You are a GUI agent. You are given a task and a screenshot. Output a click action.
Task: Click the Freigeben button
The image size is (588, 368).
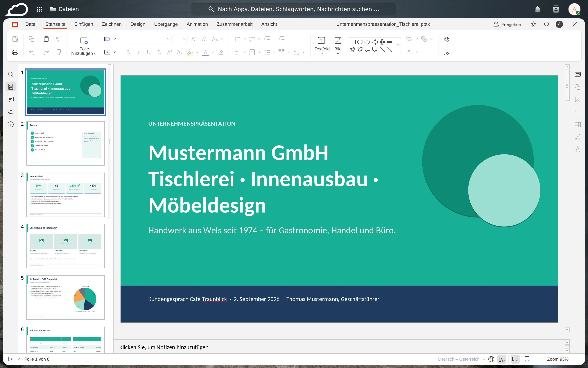pos(507,24)
